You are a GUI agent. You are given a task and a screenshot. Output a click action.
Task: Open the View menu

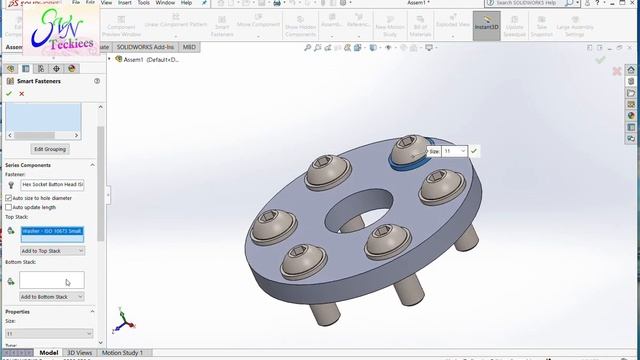[x=106, y=2]
